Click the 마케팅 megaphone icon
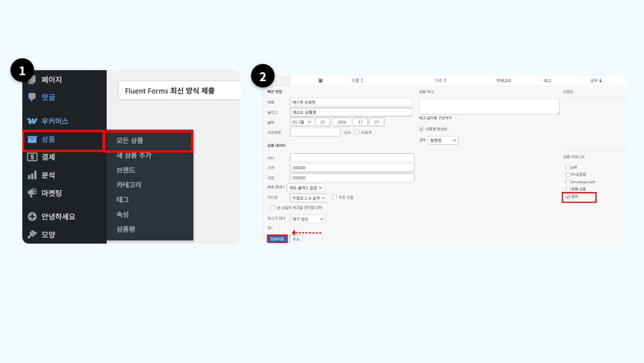 click(32, 193)
